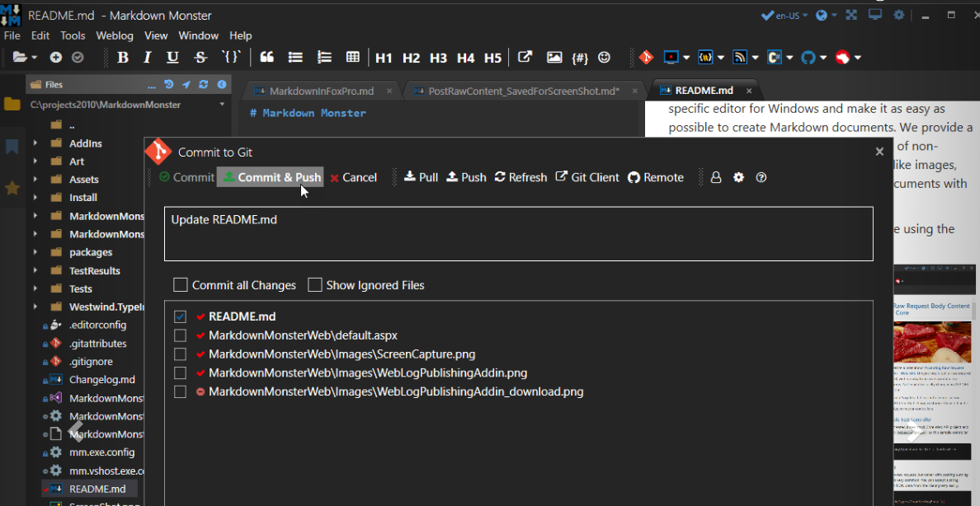Apply underline formatting
The height and width of the screenshot is (506, 980).
[172, 58]
